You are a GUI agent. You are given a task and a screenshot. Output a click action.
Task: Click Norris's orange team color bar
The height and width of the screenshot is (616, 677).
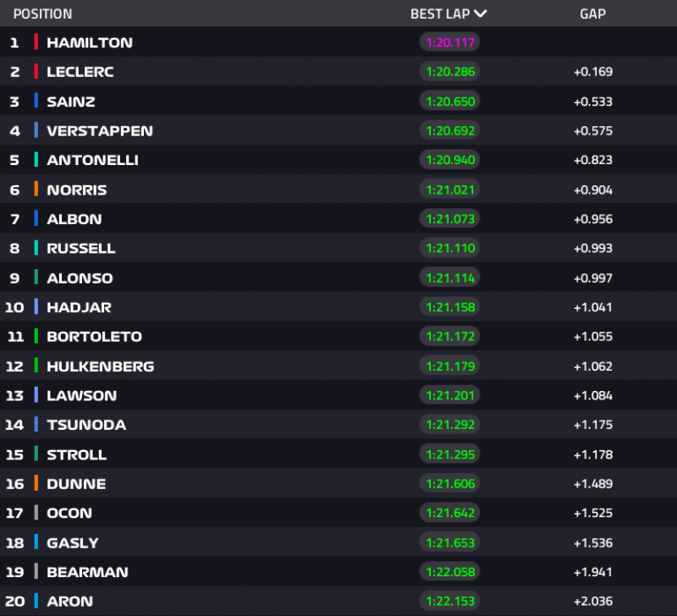[x=36, y=190]
